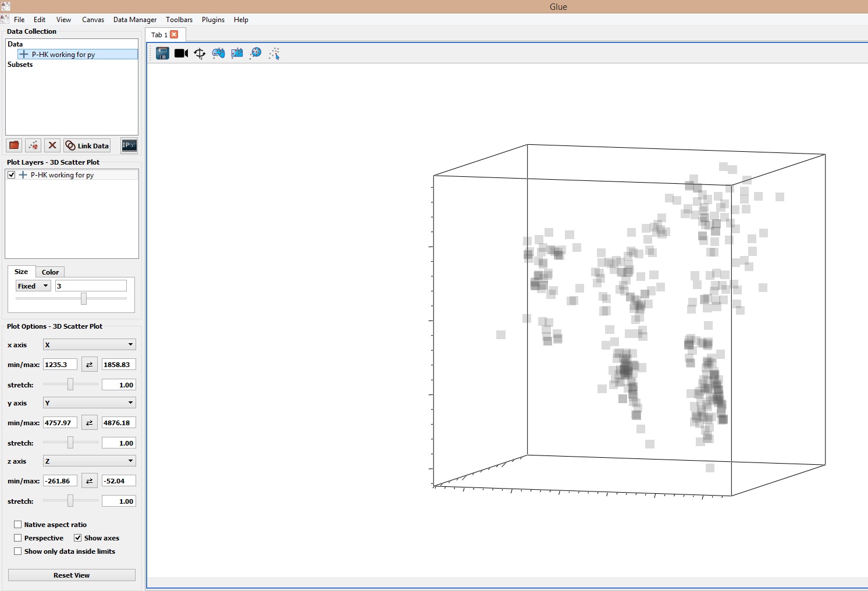Activate the continuous rotation tool

(x=200, y=53)
